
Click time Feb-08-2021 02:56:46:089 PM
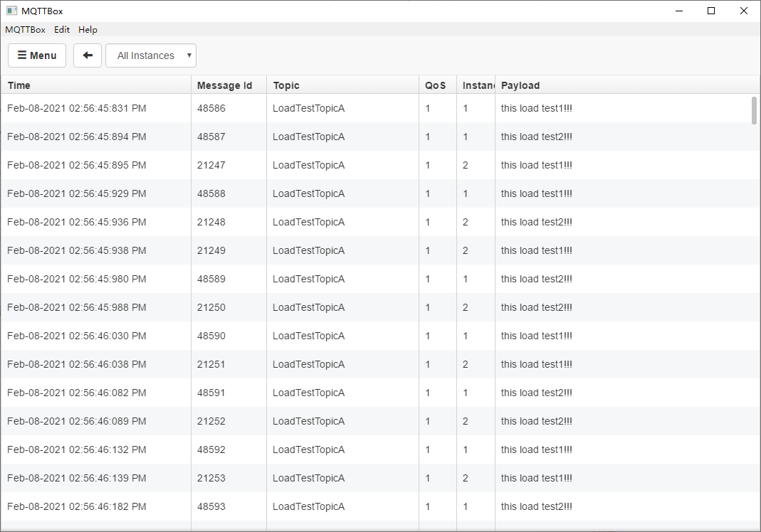(x=77, y=421)
